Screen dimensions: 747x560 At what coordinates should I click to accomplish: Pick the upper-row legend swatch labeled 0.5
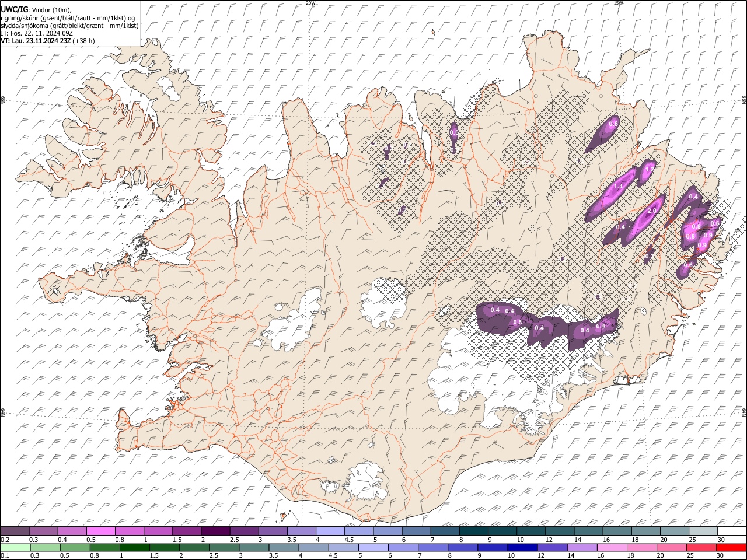(x=100, y=531)
